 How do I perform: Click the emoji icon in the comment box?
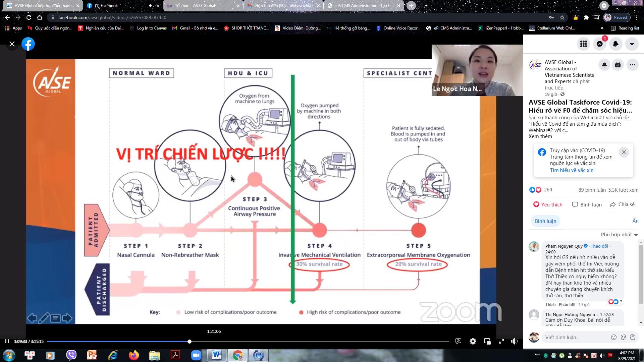pyautogui.click(x=613, y=337)
